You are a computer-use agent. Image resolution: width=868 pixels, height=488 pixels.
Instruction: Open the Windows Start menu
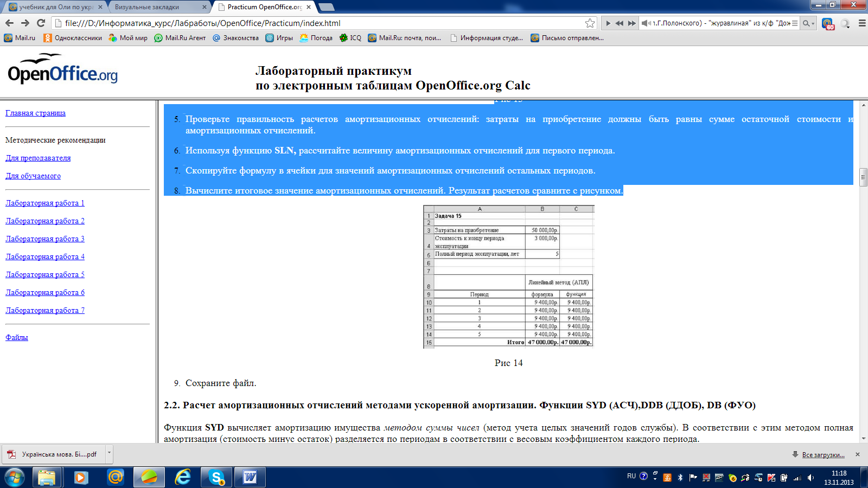[x=14, y=477]
